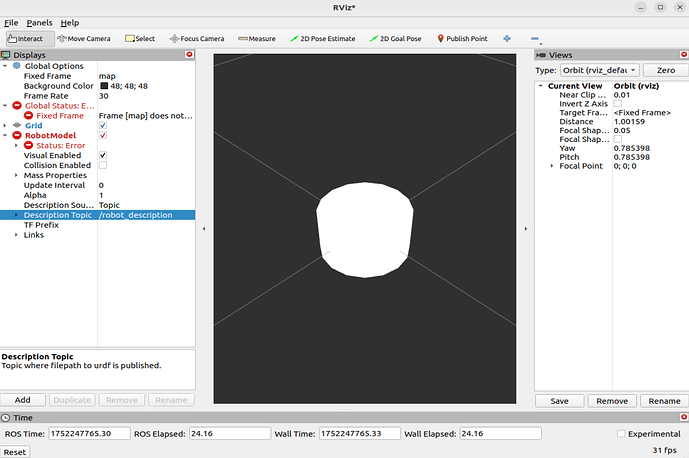
Task: Open the view Type dropdown
Action: [x=599, y=70]
